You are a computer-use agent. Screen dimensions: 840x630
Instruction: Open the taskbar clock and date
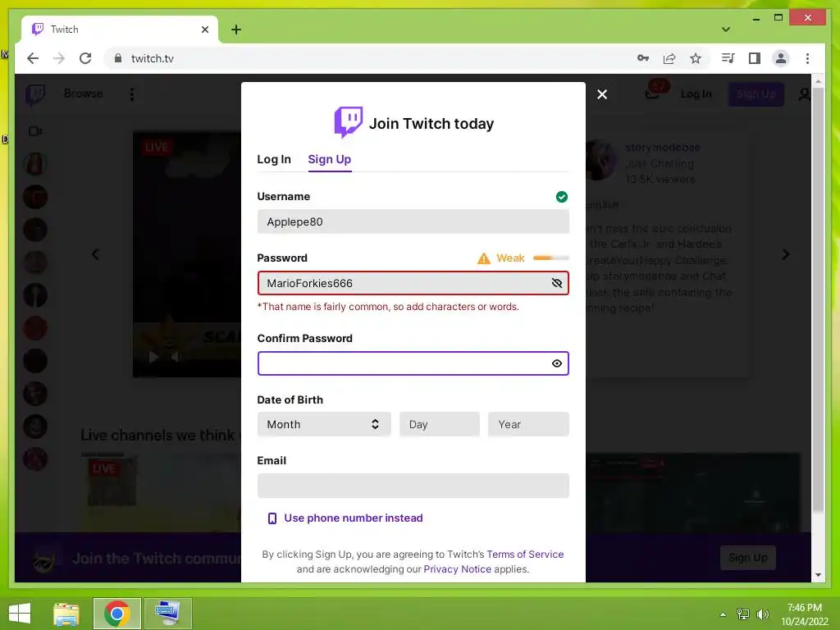804,614
